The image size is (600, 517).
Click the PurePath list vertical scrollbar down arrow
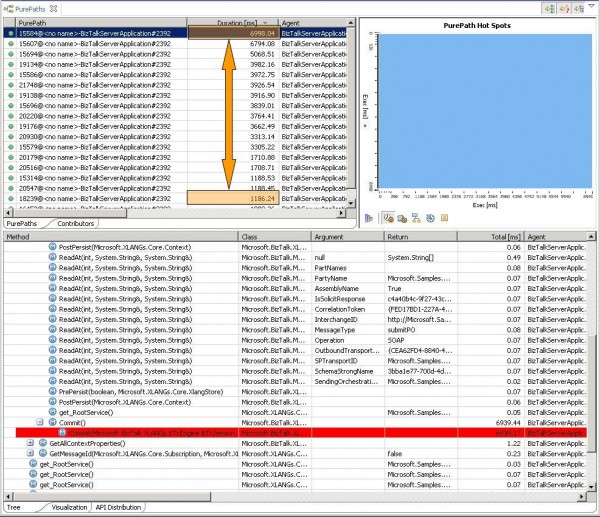click(x=351, y=203)
